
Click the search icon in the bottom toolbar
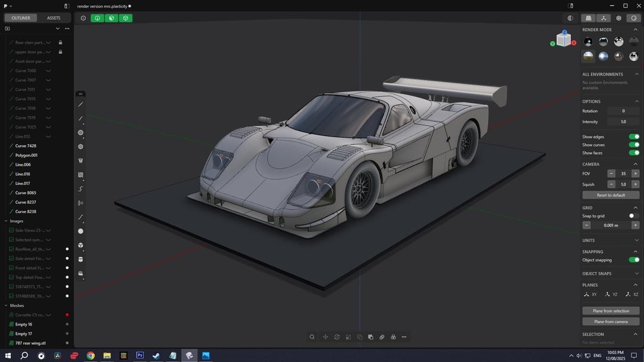click(x=312, y=337)
